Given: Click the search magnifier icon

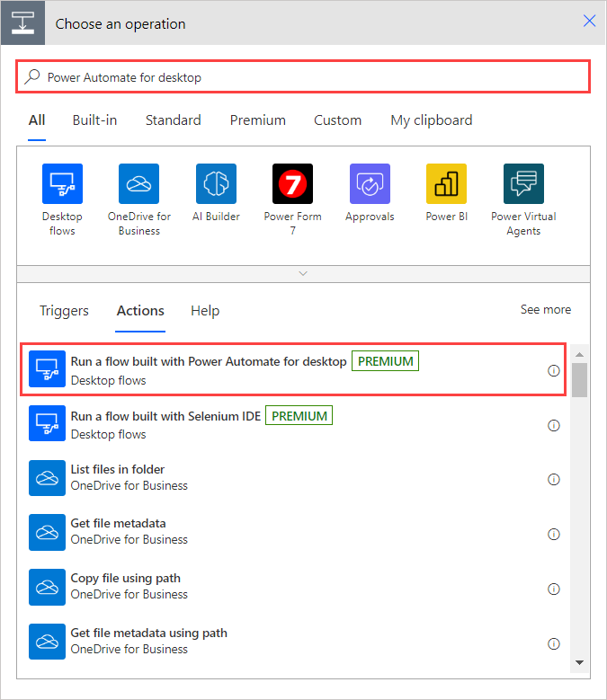Looking at the screenshot, I should 32,76.
